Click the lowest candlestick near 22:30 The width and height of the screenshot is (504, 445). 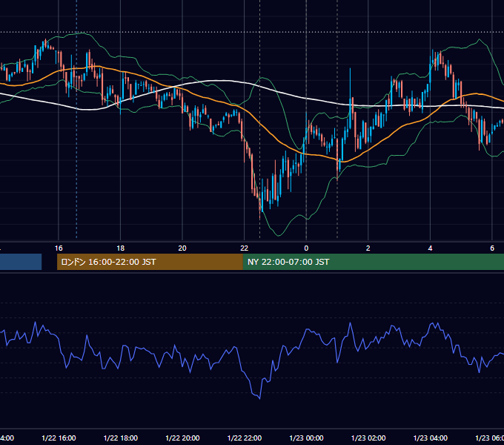pos(259,205)
